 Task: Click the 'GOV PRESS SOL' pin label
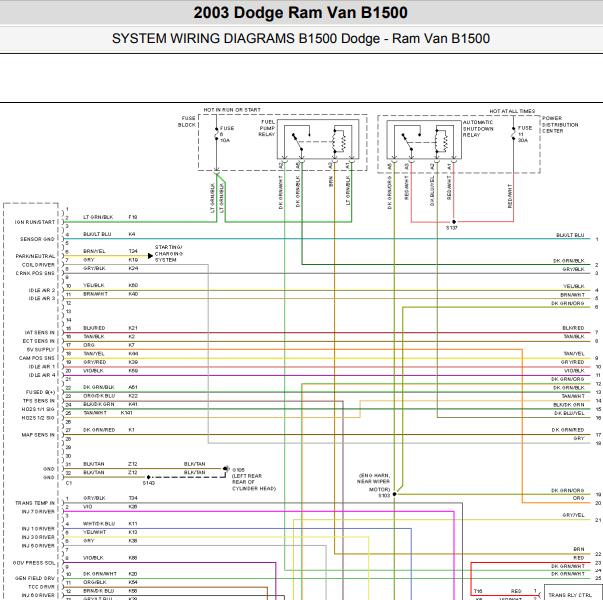pos(34,563)
